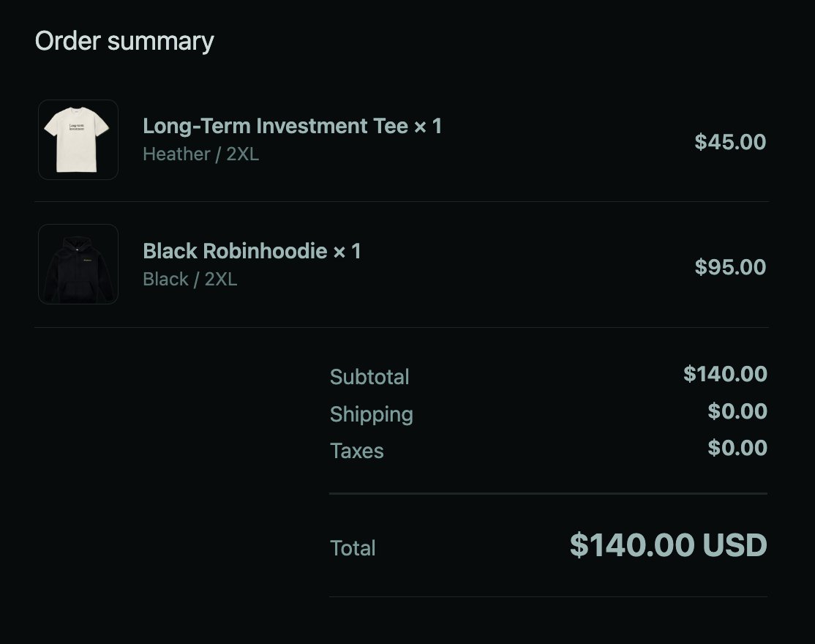Viewport: 815px width, 644px height.
Task: Select the $140.00 total amount
Action: 632,545
